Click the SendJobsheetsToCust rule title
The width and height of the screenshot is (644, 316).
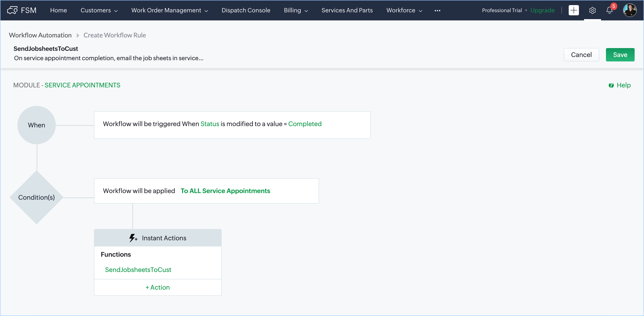point(46,49)
